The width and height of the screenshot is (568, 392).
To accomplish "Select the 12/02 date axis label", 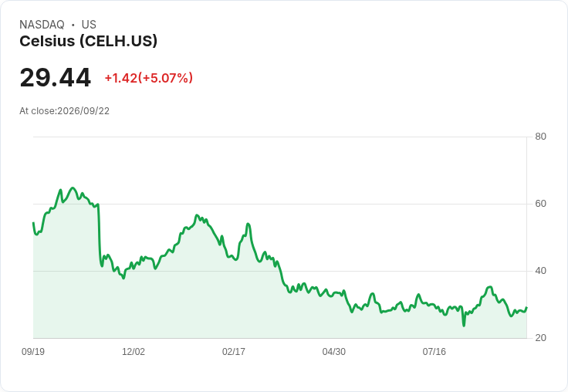I will [134, 351].
